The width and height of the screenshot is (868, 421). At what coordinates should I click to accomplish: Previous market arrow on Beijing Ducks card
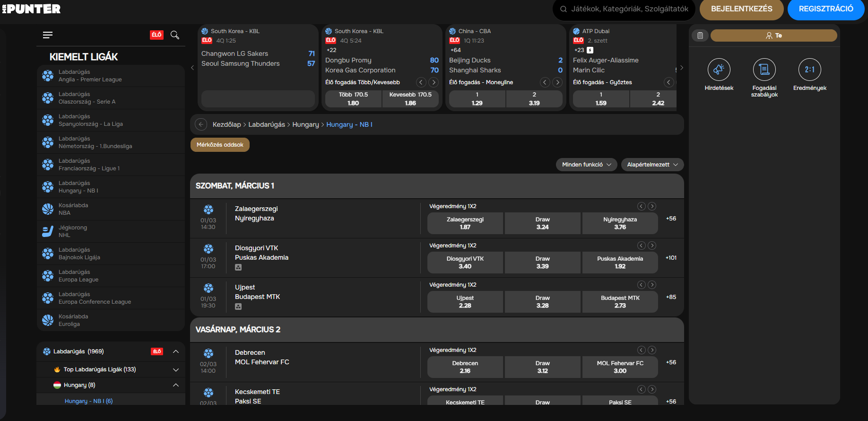(545, 82)
